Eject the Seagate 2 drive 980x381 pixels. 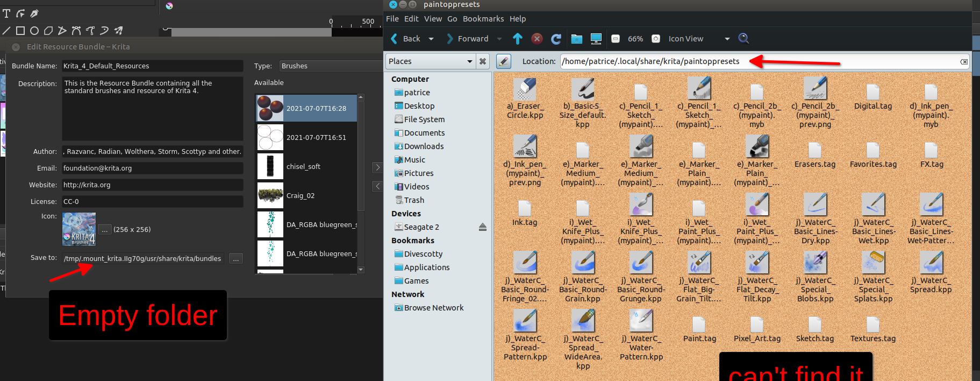[483, 227]
